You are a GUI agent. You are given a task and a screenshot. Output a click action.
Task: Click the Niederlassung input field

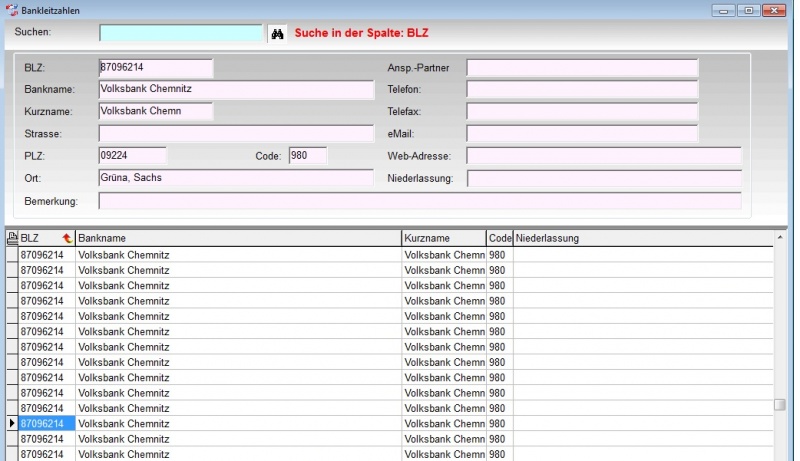(x=604, y=178)
